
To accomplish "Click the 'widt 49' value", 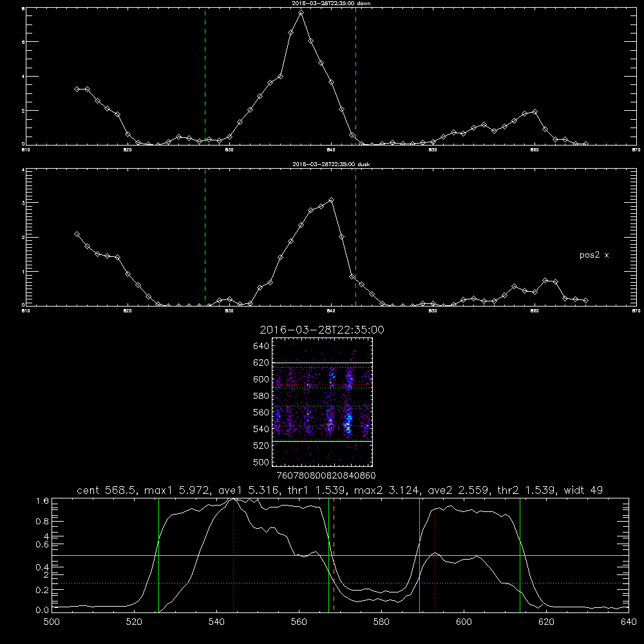I will (x=583, y=490).
